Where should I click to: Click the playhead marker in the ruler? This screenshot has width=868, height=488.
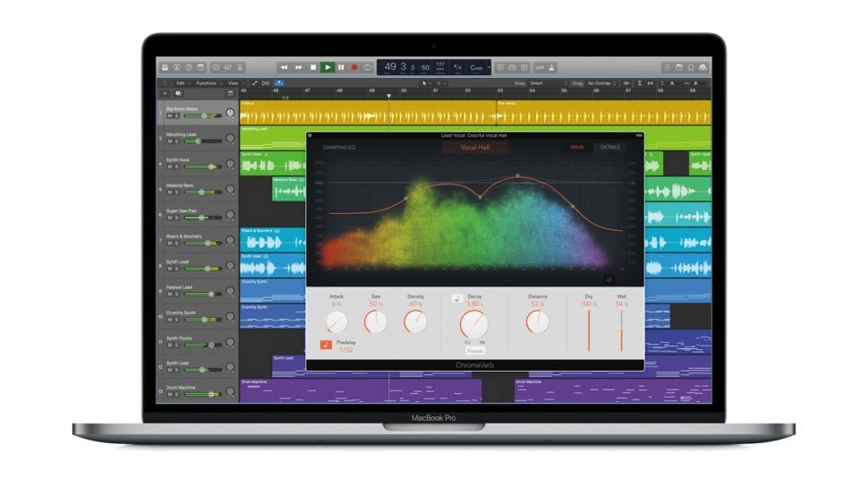[x=389, y=97]
